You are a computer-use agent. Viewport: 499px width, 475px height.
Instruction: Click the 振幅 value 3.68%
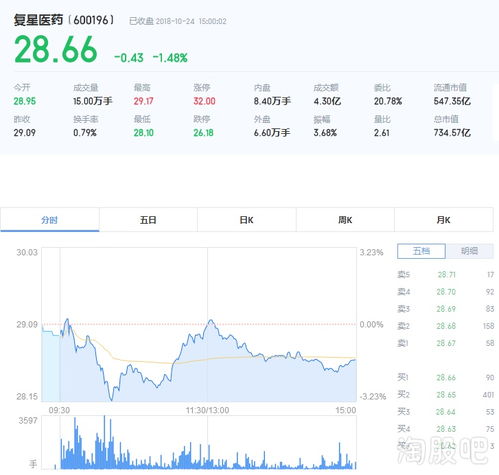(325, 133)
